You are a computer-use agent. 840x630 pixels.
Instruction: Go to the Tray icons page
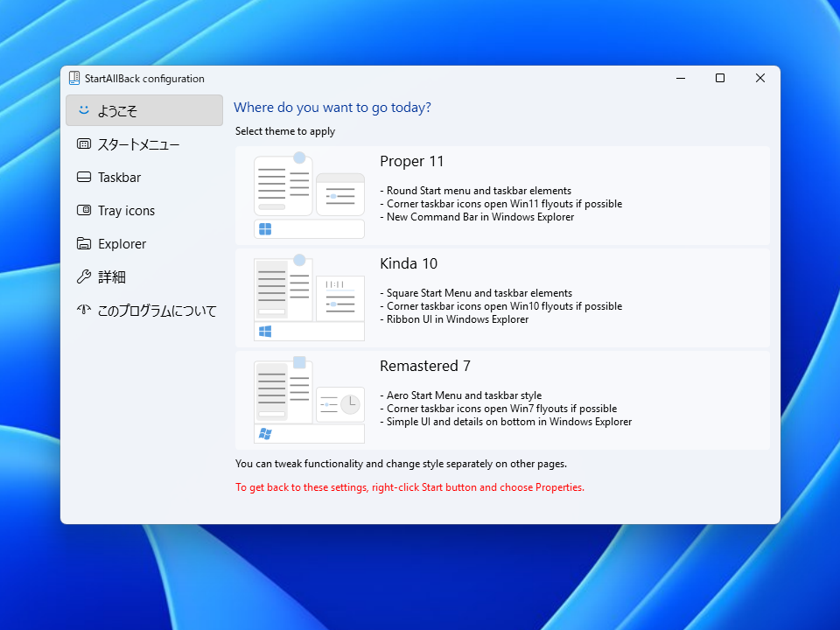[144, 210]
